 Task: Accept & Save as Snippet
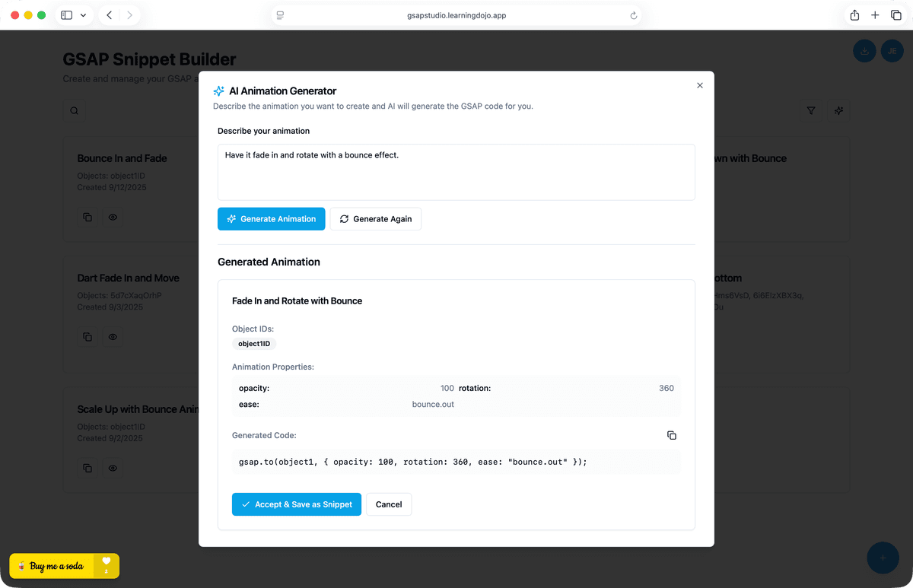coord(296,504)
